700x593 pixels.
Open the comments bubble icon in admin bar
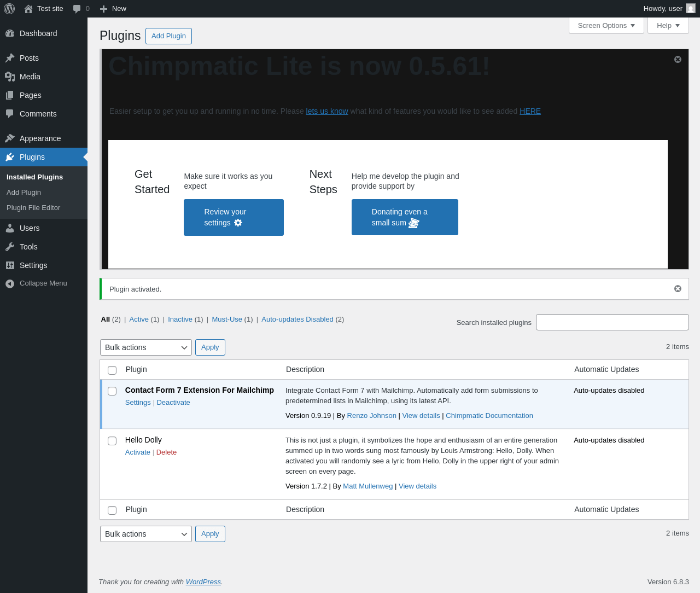coord(77,9)
